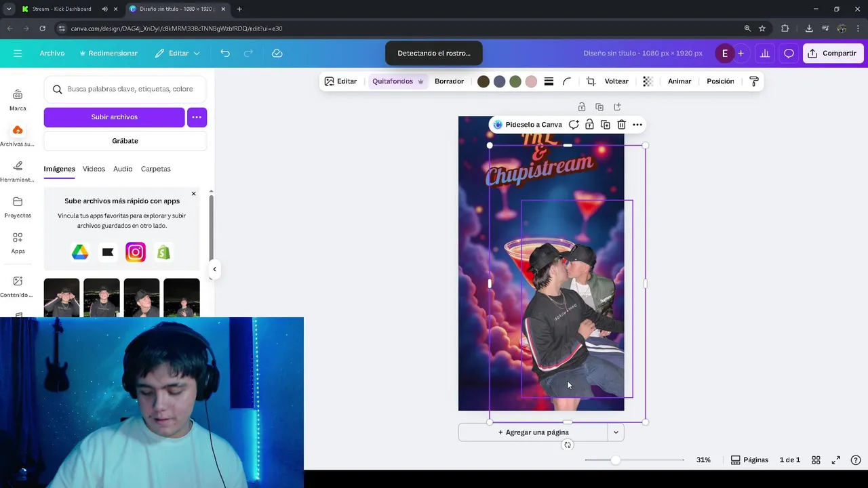Duplicate the page icon above canvas

(x=599, y=107)
